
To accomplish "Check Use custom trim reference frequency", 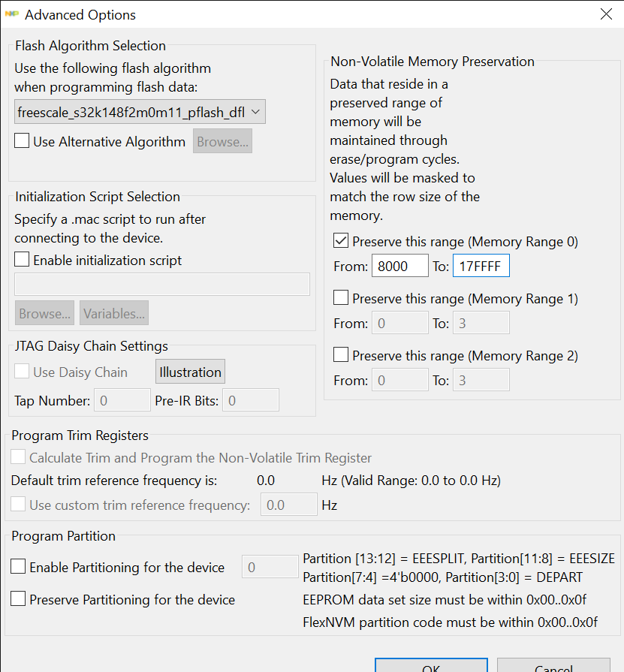I will tap(18, 505).
